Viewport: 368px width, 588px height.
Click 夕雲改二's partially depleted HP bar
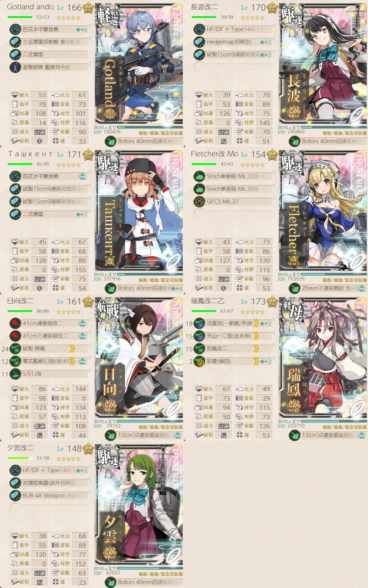(x=20, y=458)
